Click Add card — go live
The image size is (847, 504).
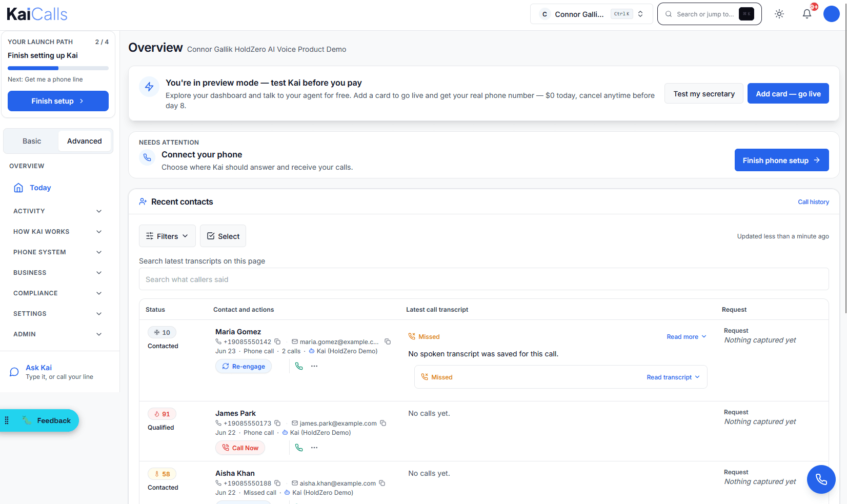[x=788, y=93]
